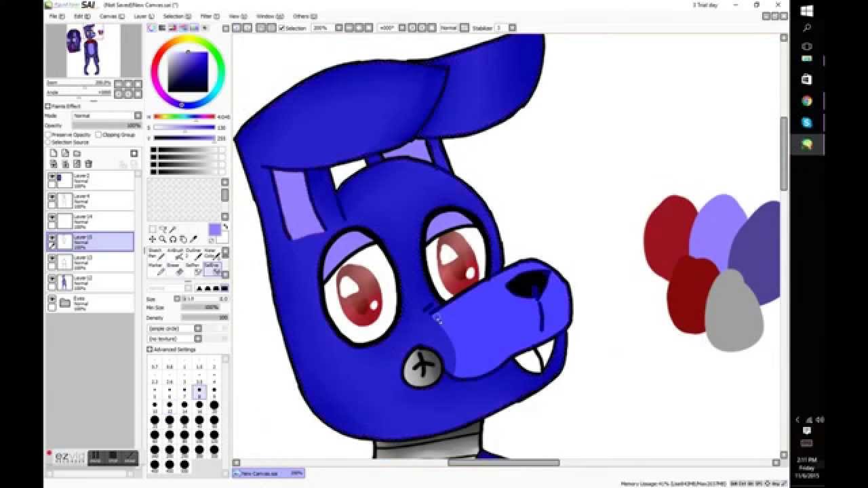Hide Layer12 using its eye icon
The height and width of the screenshot is (488, 868).
[52, 279]
